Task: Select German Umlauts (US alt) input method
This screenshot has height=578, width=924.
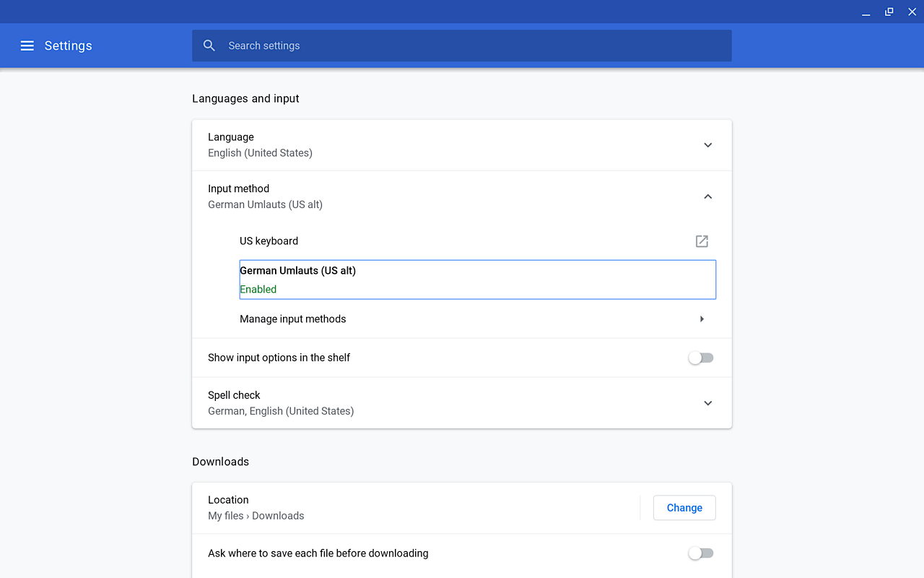Action: tap(297, 271)
